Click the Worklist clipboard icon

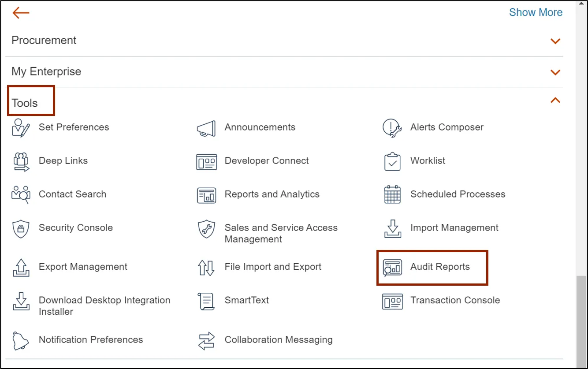point(392,161)
